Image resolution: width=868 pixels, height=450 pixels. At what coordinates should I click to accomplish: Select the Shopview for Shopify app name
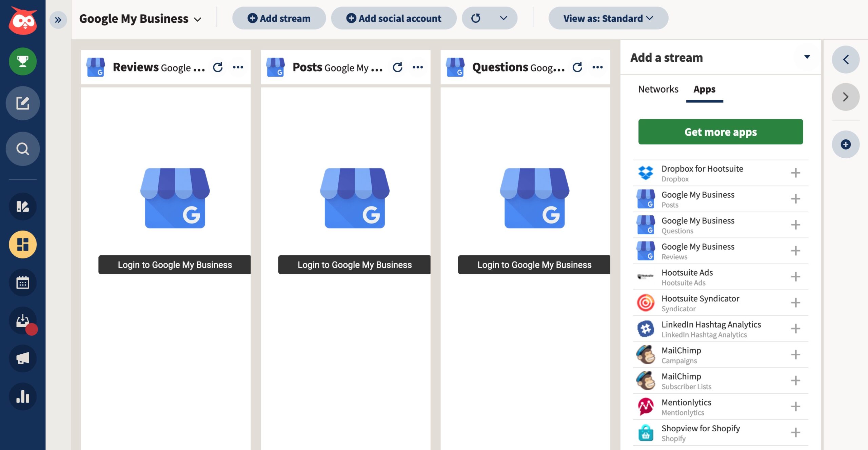[x=701, y=428]
